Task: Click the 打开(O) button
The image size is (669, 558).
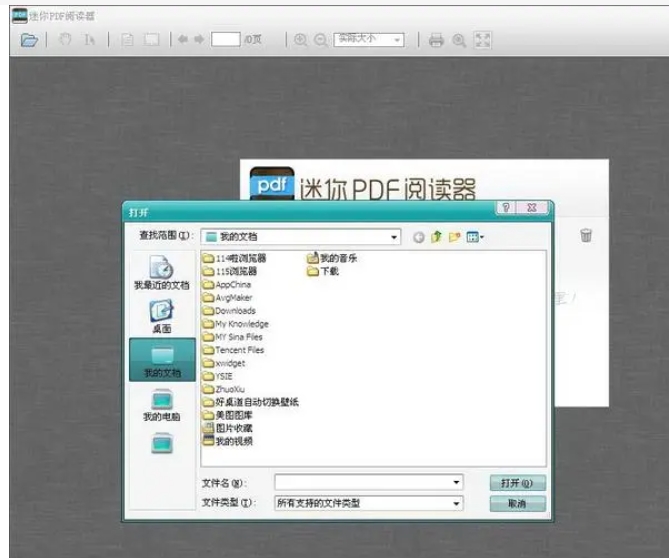Action: point(517,483)
